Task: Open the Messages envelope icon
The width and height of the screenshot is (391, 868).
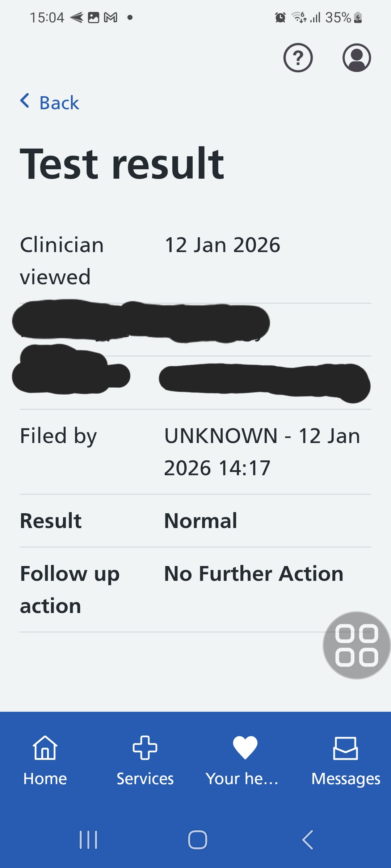Action: 345,748
